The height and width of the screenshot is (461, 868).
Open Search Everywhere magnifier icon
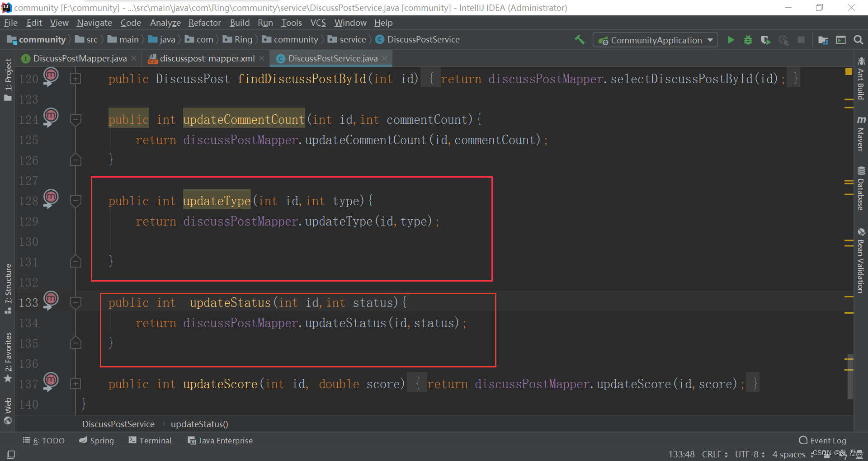tap(858, 40)
